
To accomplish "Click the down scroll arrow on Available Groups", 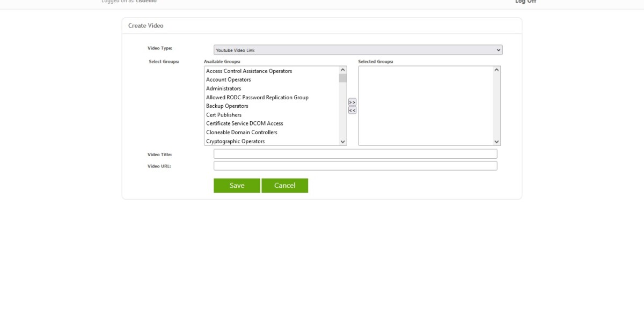I will [x=342, y=141].
